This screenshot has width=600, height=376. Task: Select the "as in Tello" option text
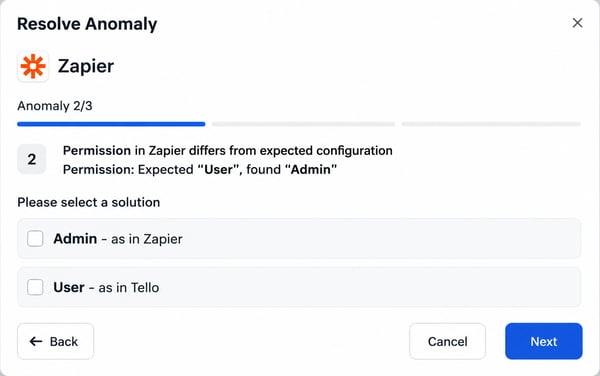coord(129,288)
